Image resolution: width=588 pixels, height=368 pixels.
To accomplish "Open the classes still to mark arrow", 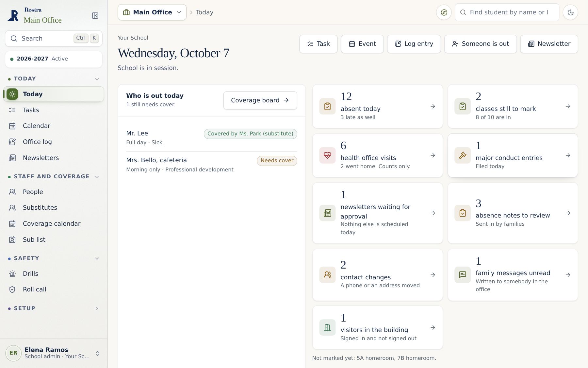I will coord(568,106).
